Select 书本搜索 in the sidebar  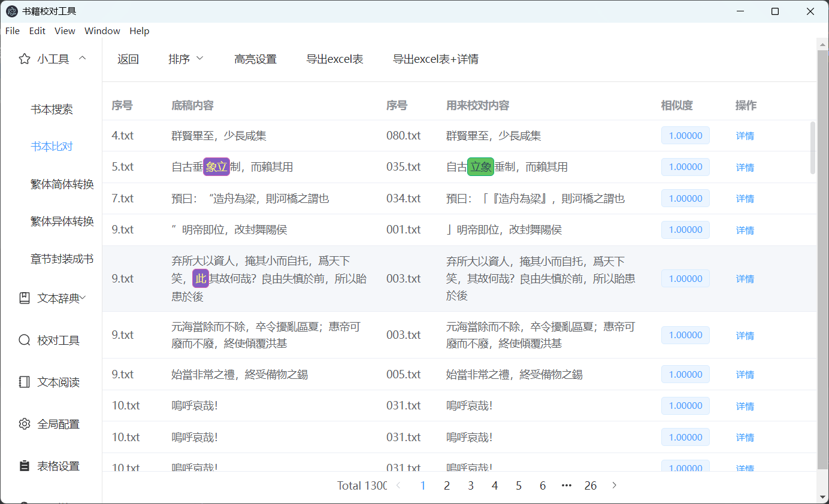tap(52, 110)
